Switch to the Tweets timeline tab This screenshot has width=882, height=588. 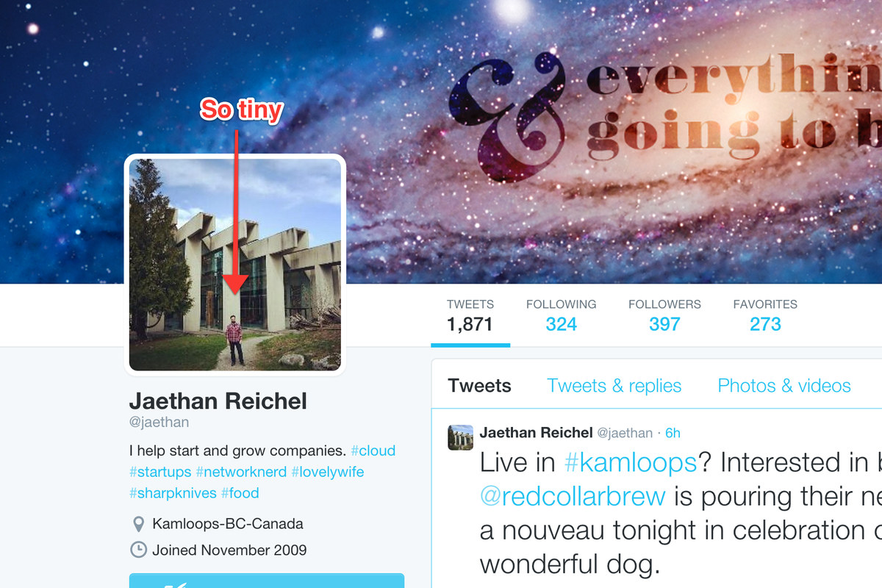click(x=480, y=386)
